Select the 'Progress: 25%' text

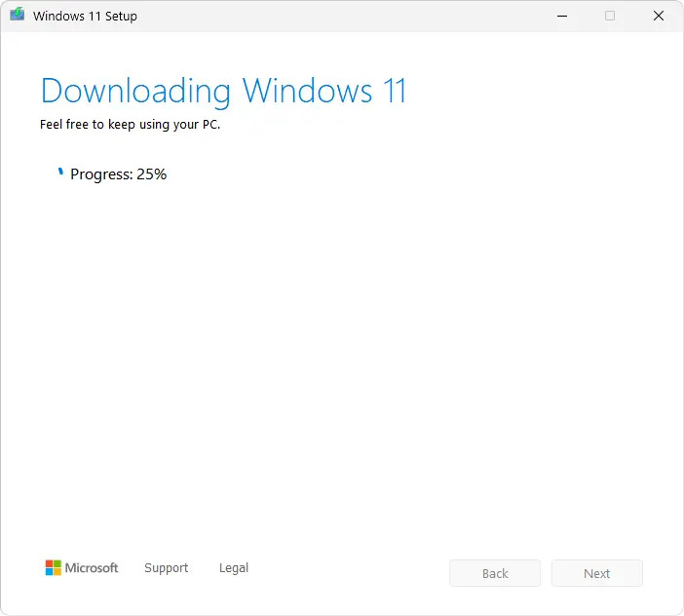pyautogui.click(x=118, y=174)
